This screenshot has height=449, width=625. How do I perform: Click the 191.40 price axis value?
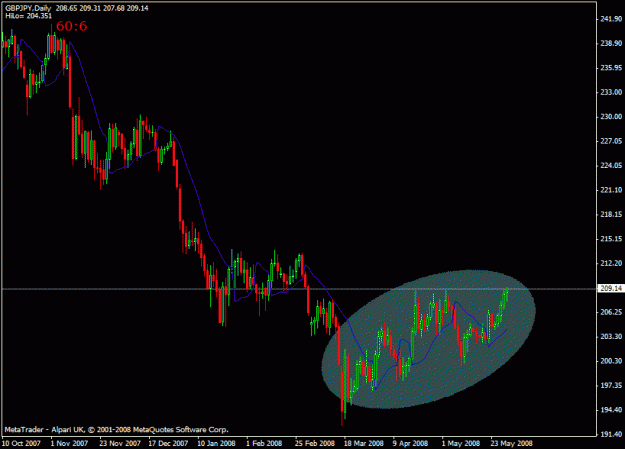(611, 434)
